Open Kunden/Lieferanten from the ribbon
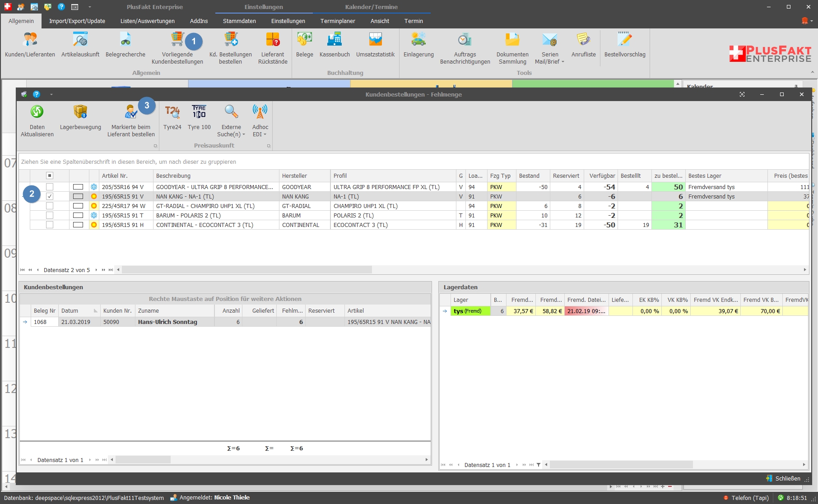 (30, 45)
